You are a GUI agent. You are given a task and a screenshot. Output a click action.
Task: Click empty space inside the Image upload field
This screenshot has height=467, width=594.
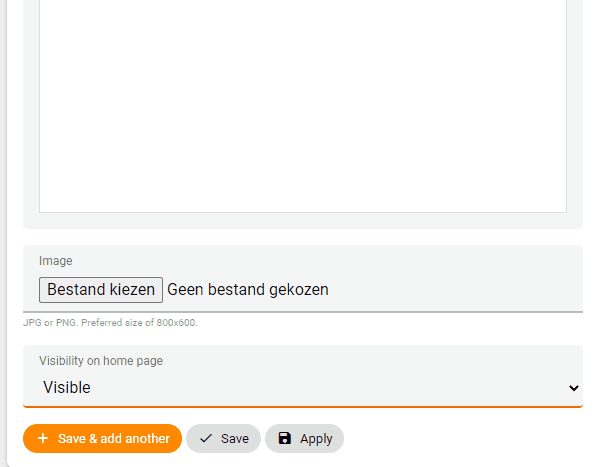point(455,290)
